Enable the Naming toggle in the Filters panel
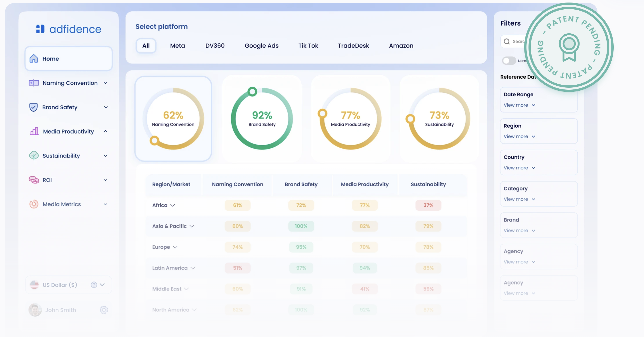Image resolution: width=644 pixels, height=337 pixels. [509, 61]
